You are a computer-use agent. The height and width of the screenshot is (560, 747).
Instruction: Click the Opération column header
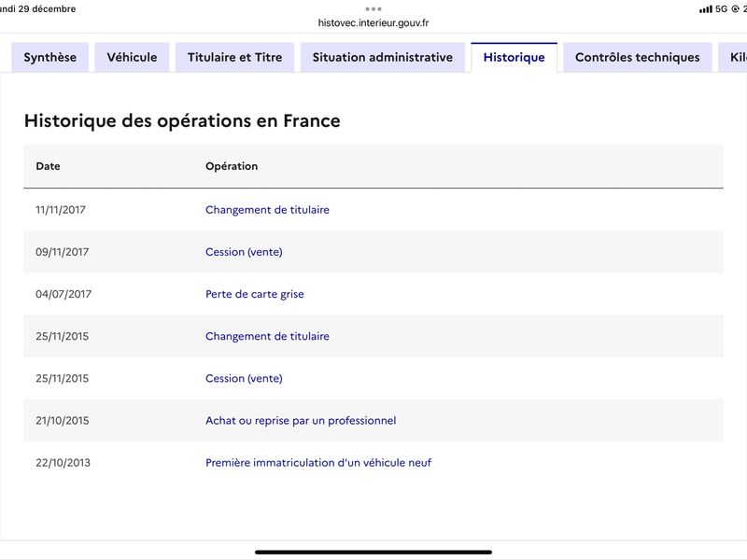[x=232, y=166]
